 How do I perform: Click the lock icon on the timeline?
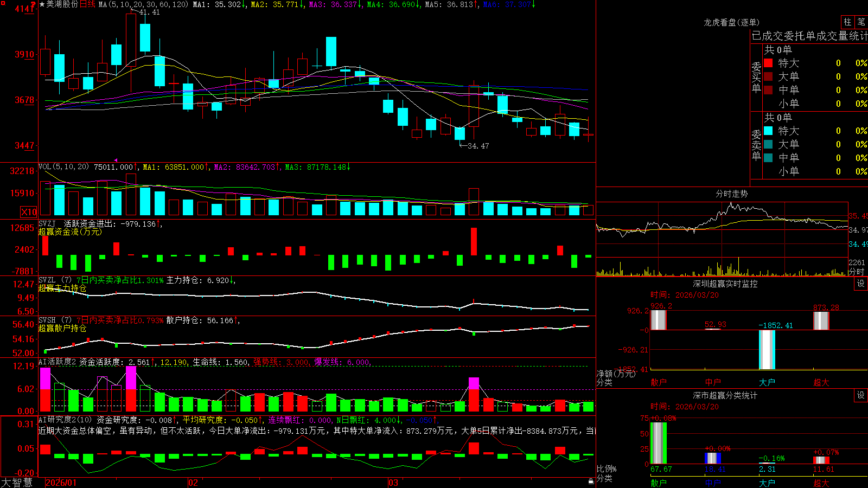[x=591, y=481]
